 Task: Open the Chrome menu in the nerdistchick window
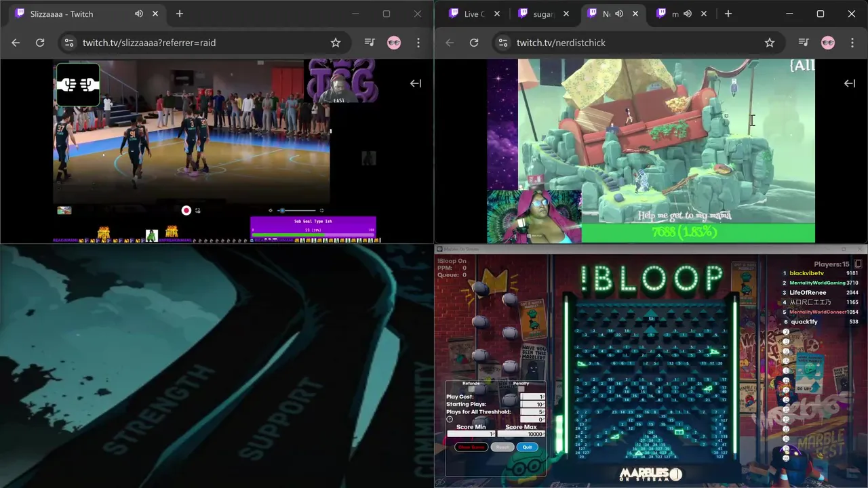tap(852, 43)
